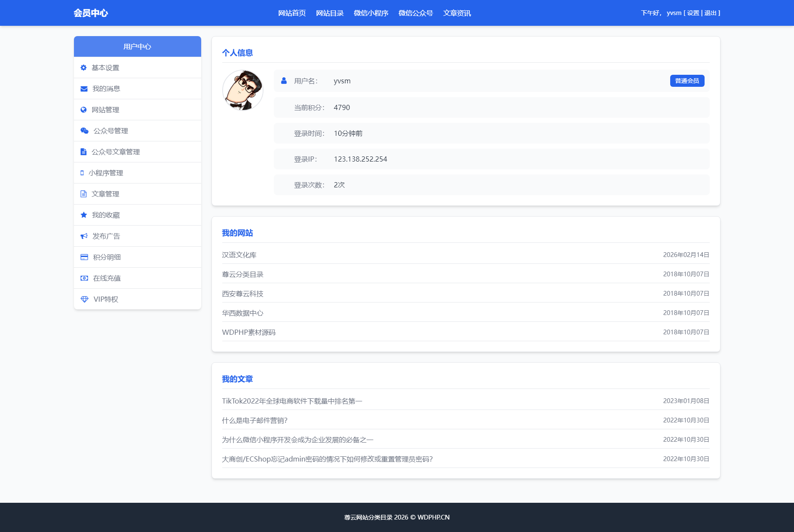Click the 设置 link in the header
Viewport: 794px width, 532px height.
(x=693, y=13)
